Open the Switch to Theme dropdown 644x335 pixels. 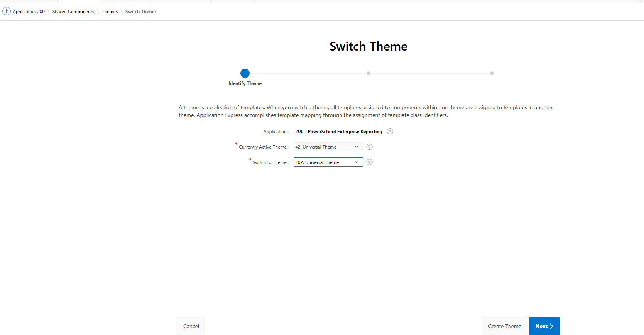coord(328,162)
